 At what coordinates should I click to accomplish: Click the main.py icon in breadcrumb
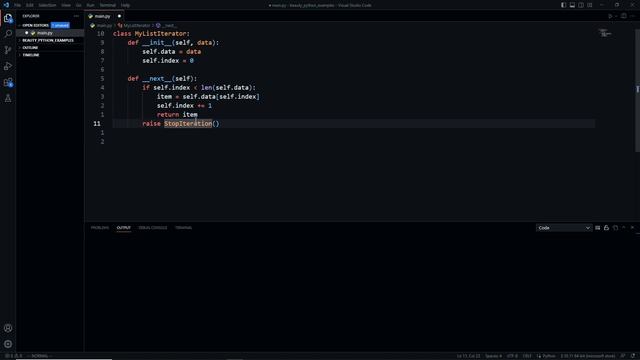point(93,25)
